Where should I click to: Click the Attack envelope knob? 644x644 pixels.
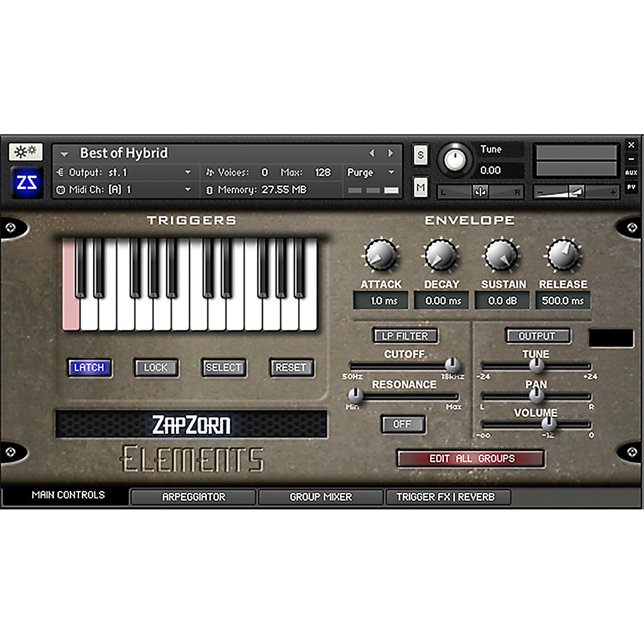click(381, 256)
